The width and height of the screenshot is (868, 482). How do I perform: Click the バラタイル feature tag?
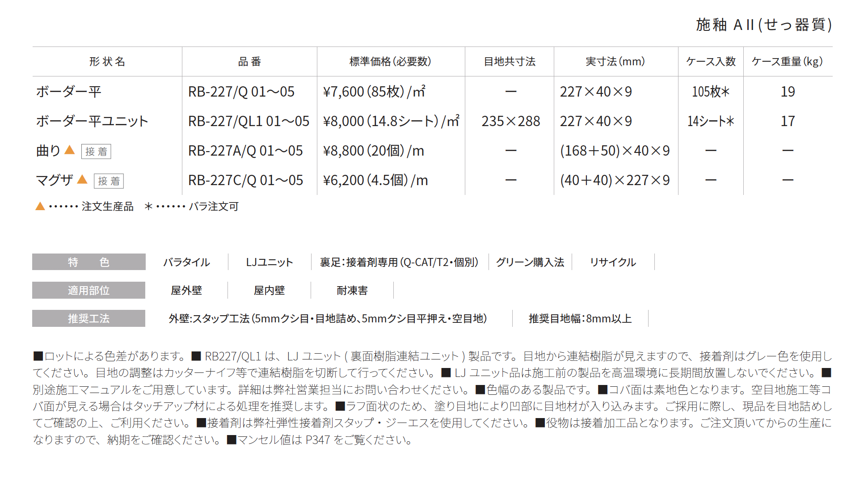pos(186,262)
